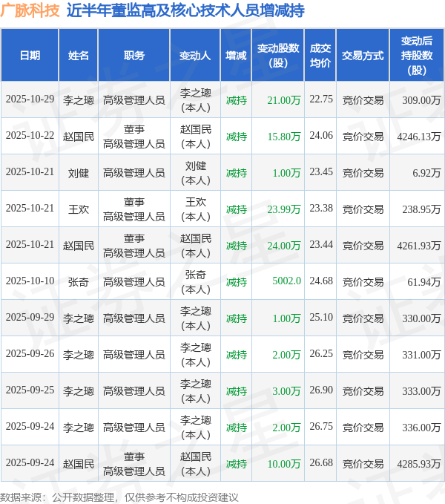Image resolution: width=445 pixels, height=504 pixels.
Task: Click 张奇 in the 姓名 column
Action: (x=79, y=282)
